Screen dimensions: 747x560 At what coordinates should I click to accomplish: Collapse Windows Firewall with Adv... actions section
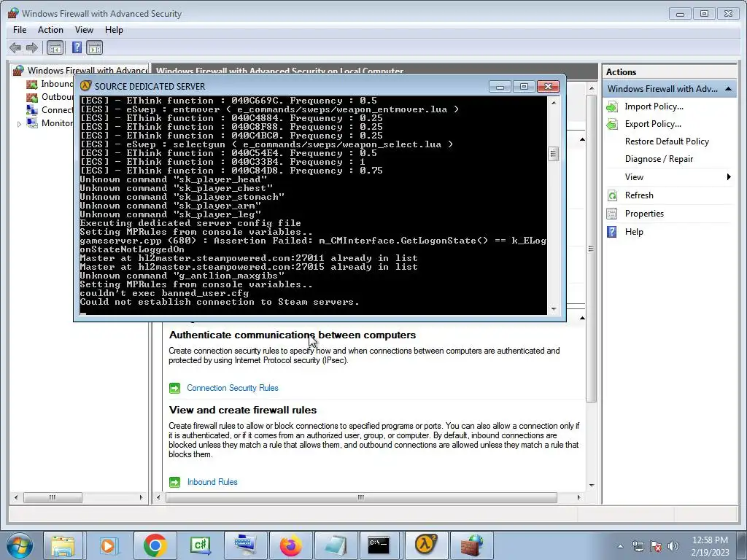pyautogui.click(x=729, y=89)
